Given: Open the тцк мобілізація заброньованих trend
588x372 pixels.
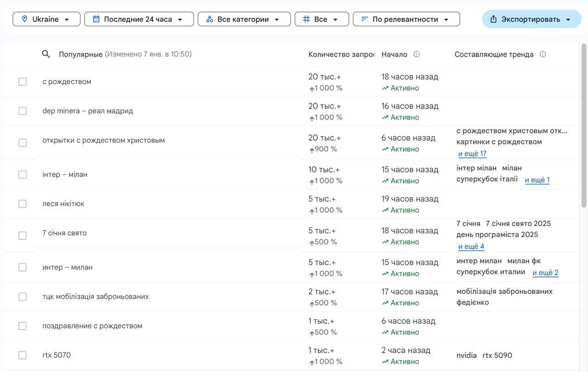Looking at the screenshot, I should click(96, 297).
